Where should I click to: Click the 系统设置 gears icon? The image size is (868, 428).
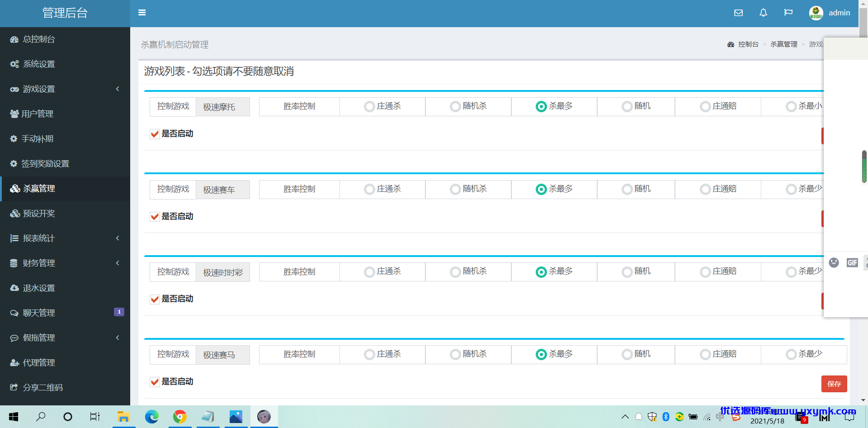14,64
